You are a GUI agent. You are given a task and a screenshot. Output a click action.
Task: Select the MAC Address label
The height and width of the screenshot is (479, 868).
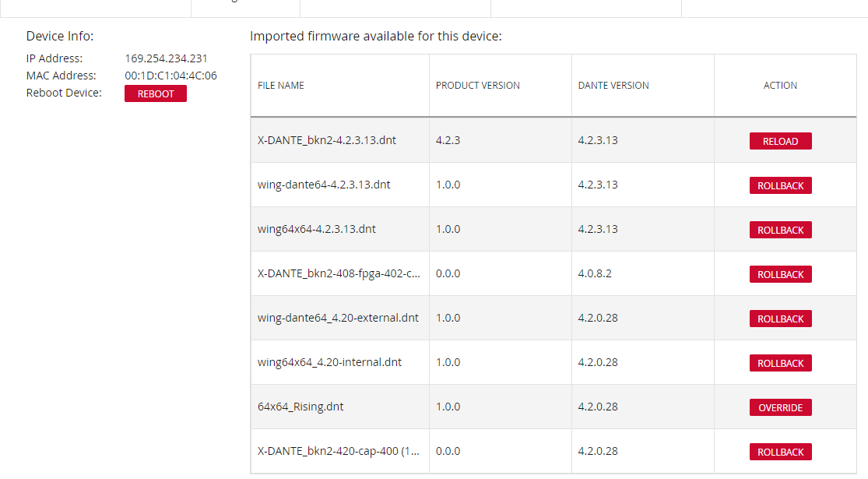61,76
